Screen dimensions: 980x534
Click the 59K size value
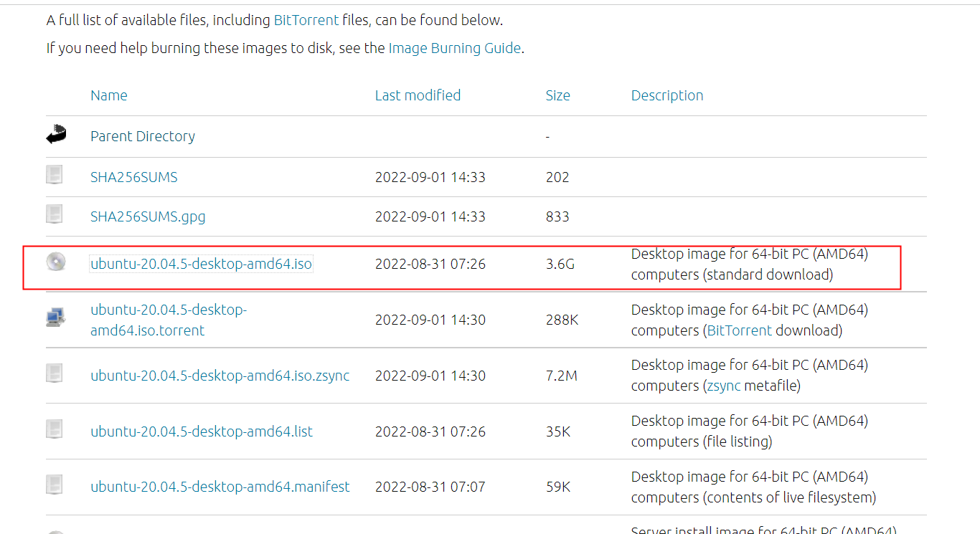point(558,487)
